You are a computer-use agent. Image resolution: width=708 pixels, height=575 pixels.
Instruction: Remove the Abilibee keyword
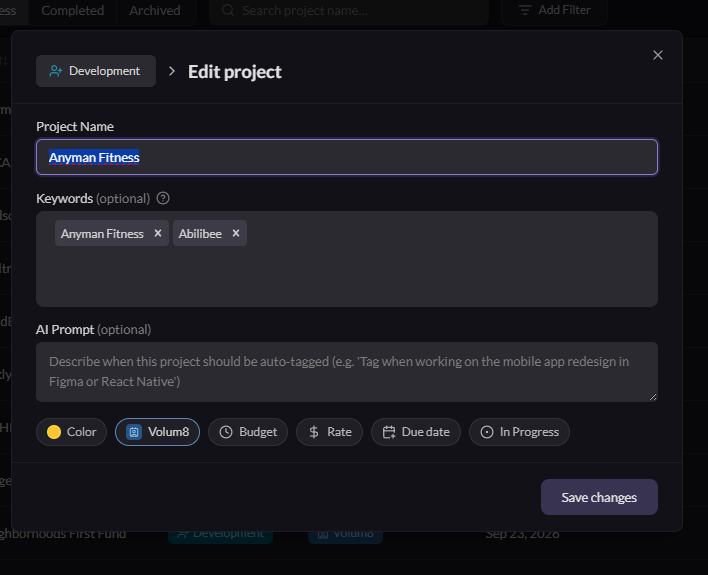coord(236,233)
